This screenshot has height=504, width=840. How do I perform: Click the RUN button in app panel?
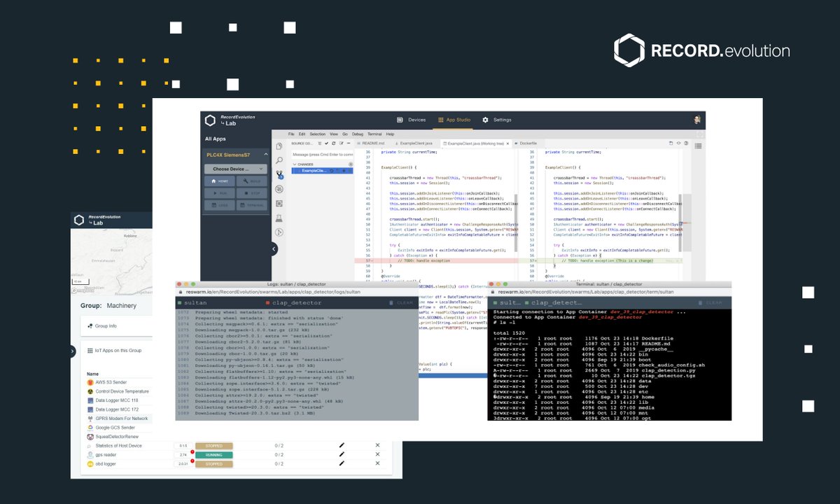[220, 192]
